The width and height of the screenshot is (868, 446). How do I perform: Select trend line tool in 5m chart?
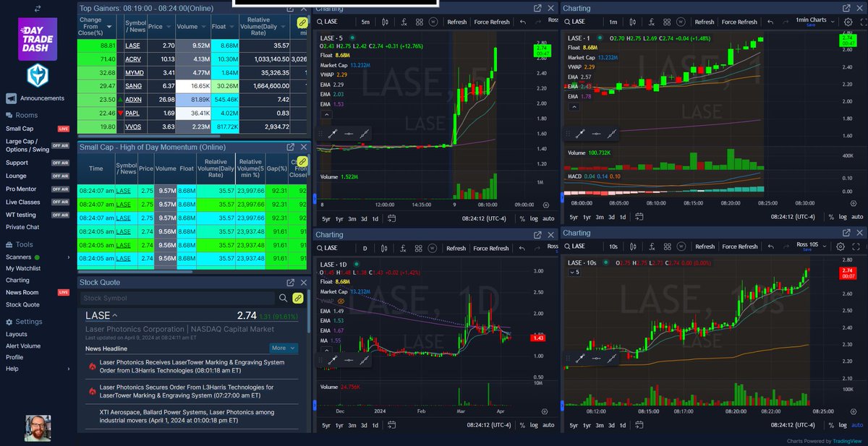pos(333,133)
